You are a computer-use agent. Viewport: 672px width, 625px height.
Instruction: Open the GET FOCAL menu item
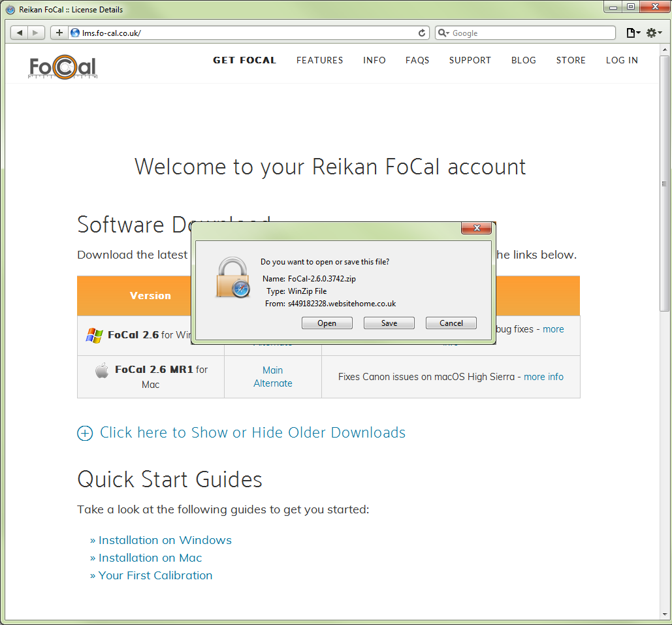(x=245, y=60)
